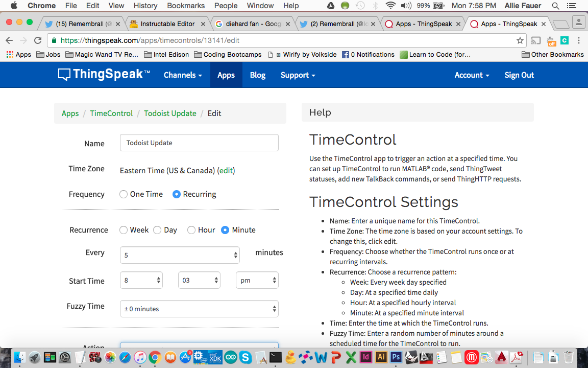Open MakerBot app in the dock
588x368 pixels.
click(x=472, y=357)
